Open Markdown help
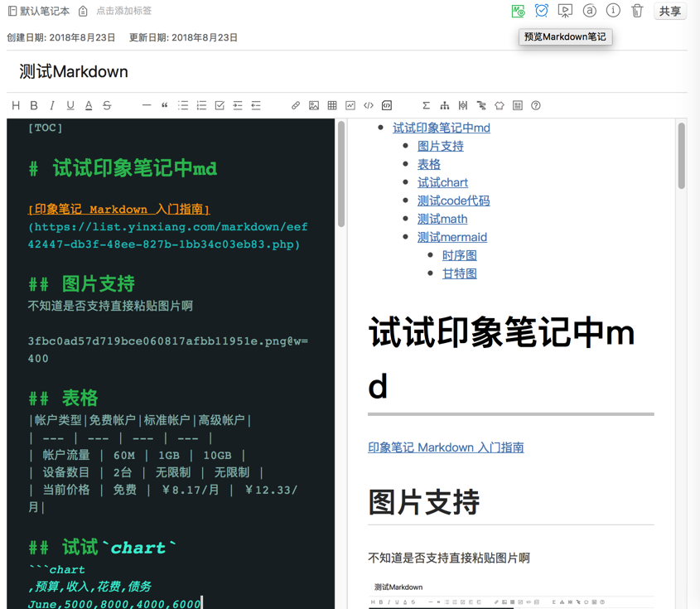This screenshot has height=609, width=700. click(536, 105)
